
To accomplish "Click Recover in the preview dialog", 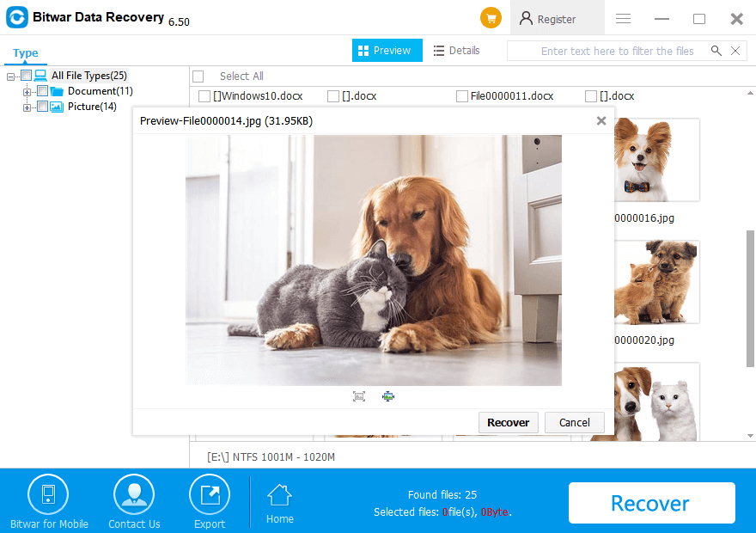I will (x=509, y=423).
